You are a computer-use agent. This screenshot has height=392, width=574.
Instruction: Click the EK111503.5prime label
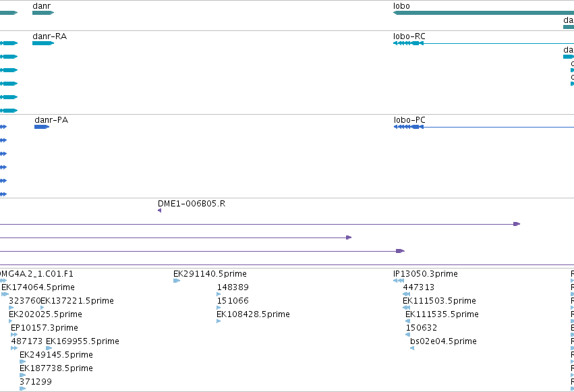(439, 301)
